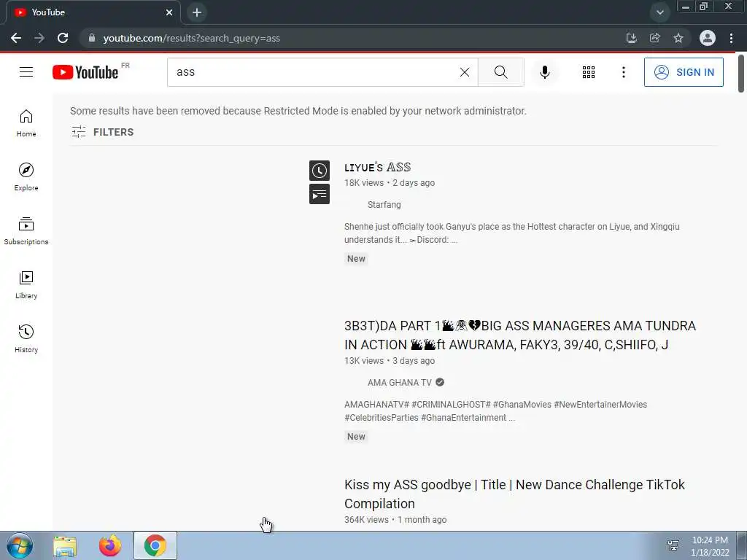Share this page via the share icon
Screen dimensions: 747x560
[654, 38]
